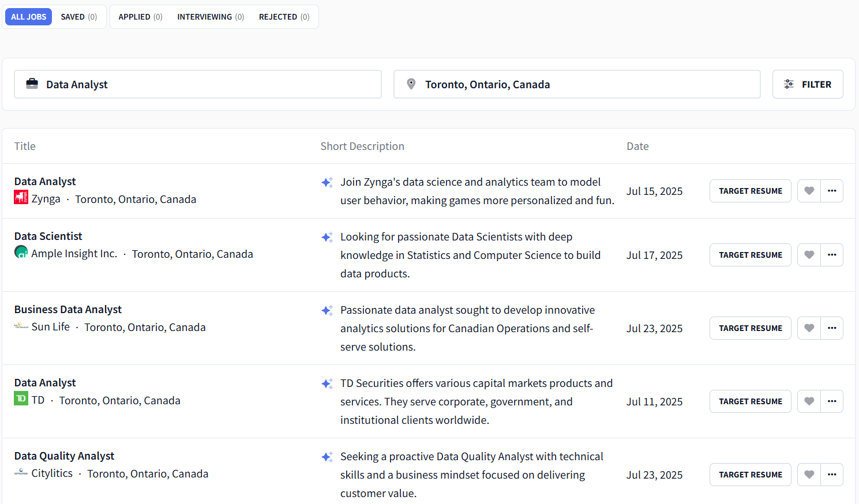Switch to the All Jobs tab

[x=28, y=17]
